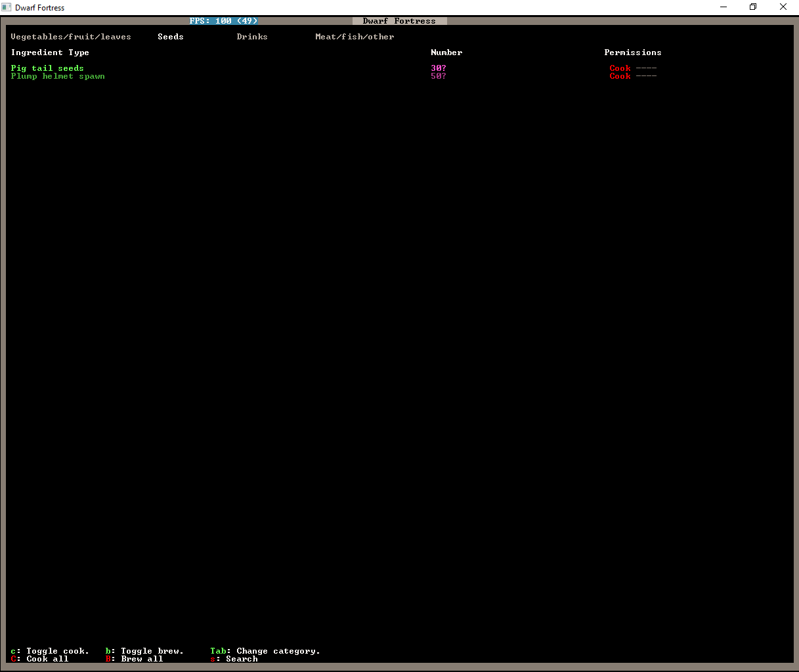Viewport: 799px width, 672px height.
Task: Click the Dwarf Fortress window icon
Action: point(7,7)
